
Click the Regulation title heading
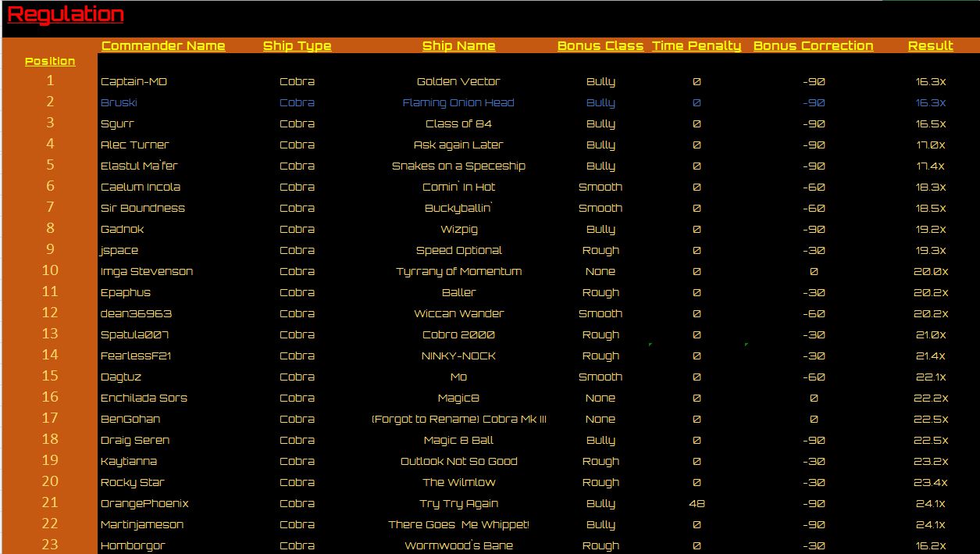coord(66,15)
